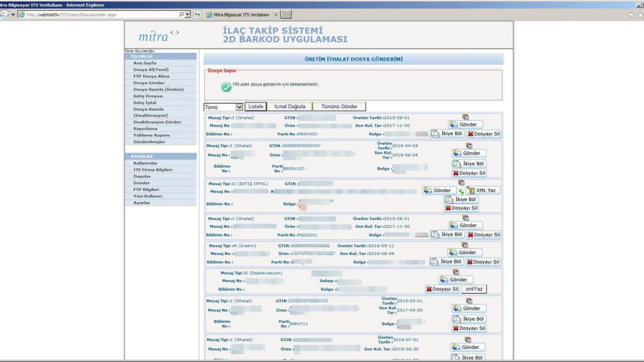Viewport: 644px width, 362px height.
Task: Open Yükleme Raporu in the sidebar
Action: (x=151, y=135)
